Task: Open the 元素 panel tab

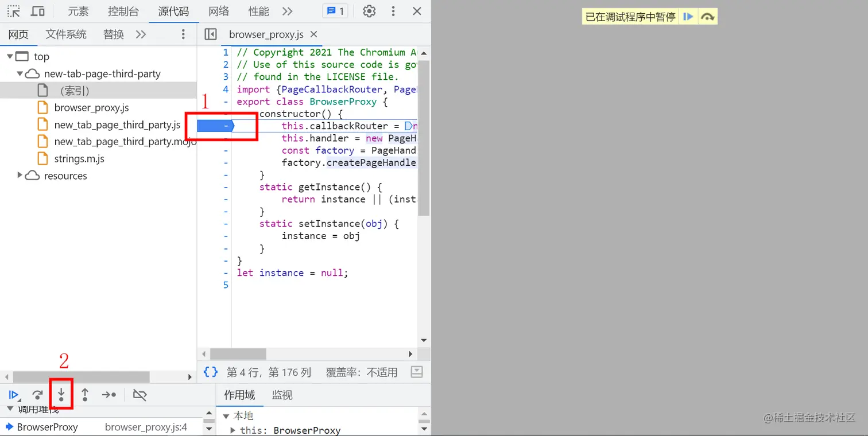Action: tap(78, 11)
